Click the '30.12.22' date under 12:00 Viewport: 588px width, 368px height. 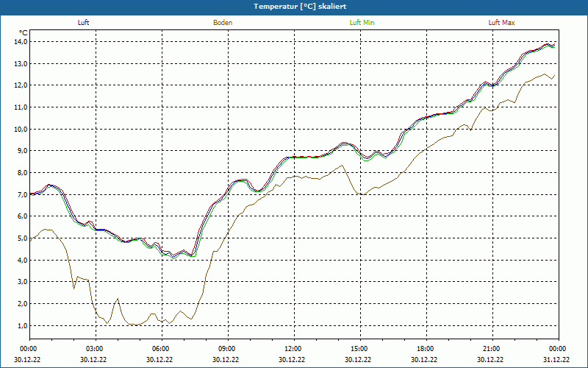click(292, 359)
